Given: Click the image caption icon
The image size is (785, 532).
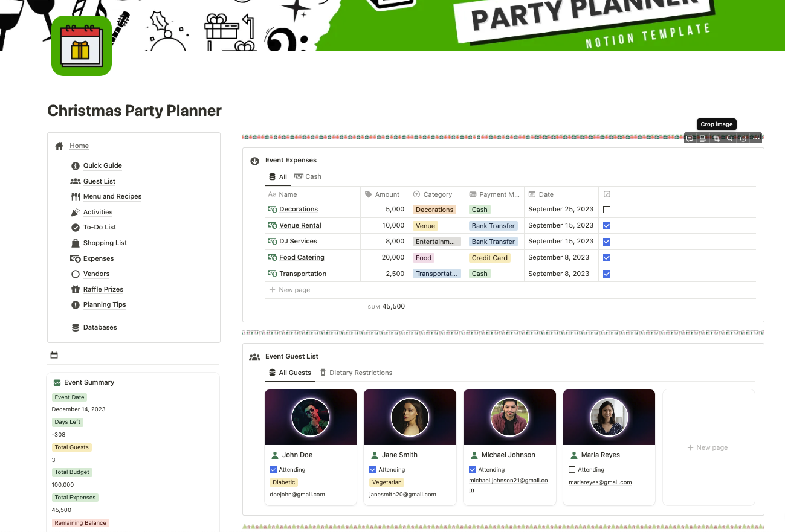Looking at the screenshot, I should 703,138.
